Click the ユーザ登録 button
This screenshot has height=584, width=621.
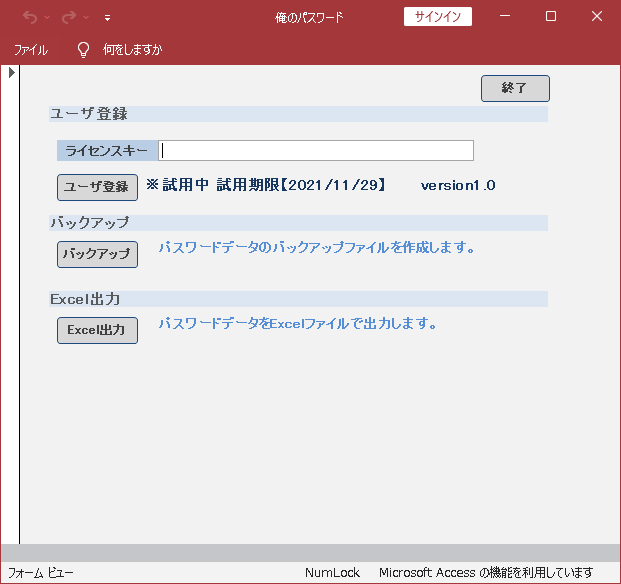click(97, 187)
